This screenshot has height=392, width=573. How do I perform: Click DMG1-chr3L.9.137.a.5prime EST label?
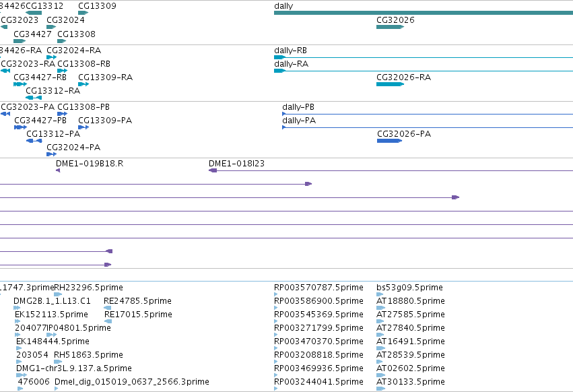pos(74,368)
